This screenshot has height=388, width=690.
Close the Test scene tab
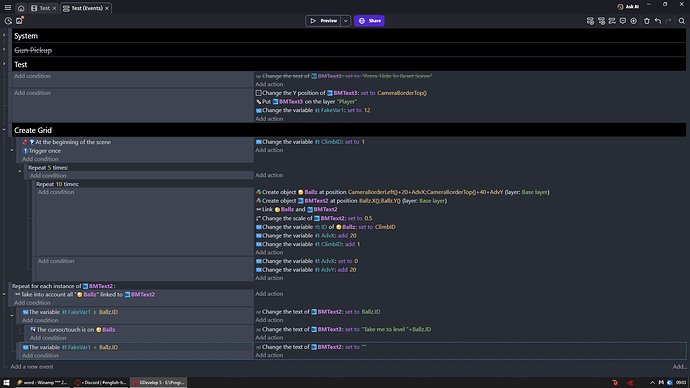[55, 8]
